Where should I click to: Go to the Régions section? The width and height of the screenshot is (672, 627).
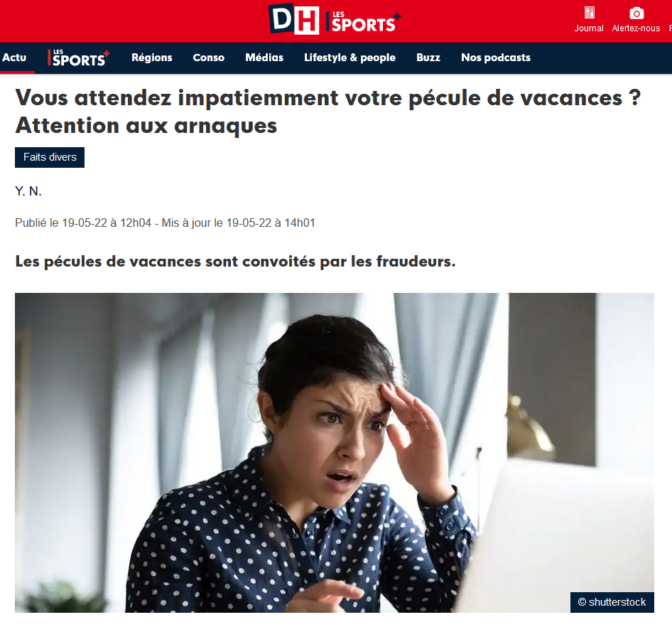[x=152, y=58]
